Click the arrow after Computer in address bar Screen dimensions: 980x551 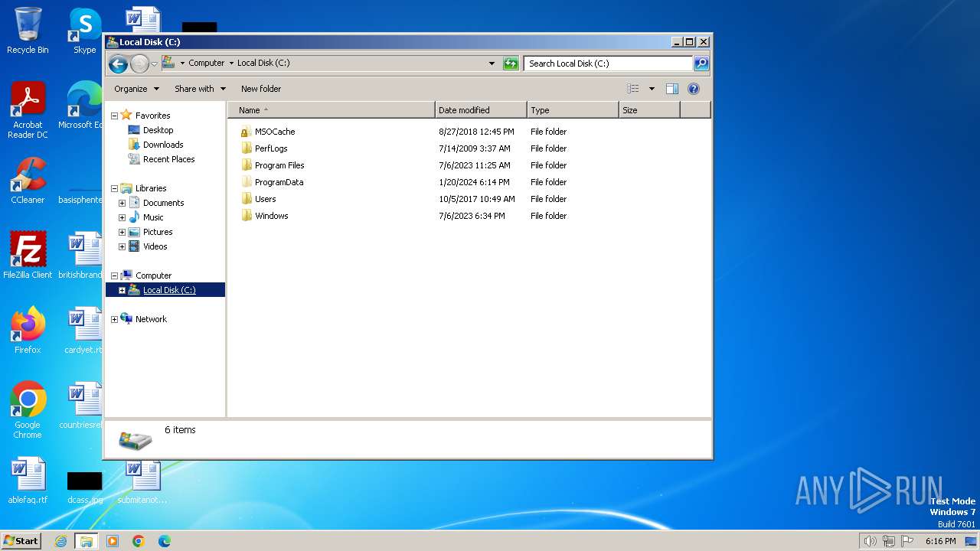231,64
